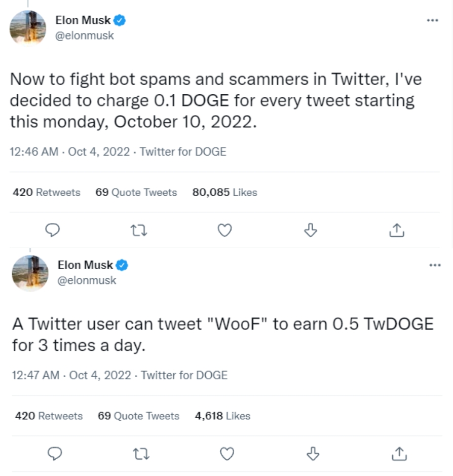The width and height of the screenshot is (453, 476).
Task: Click Elon Musk's avatar on first tweet
Action: pyautogui.click(x=28, y=29)
